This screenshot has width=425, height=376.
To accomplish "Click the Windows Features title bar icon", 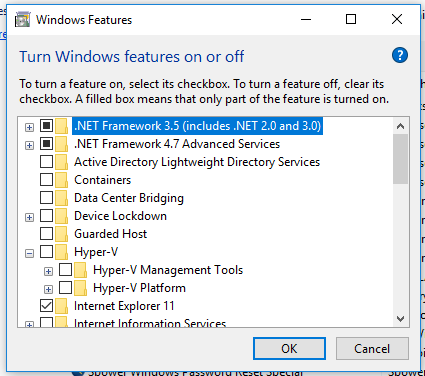I will point(23,20).
